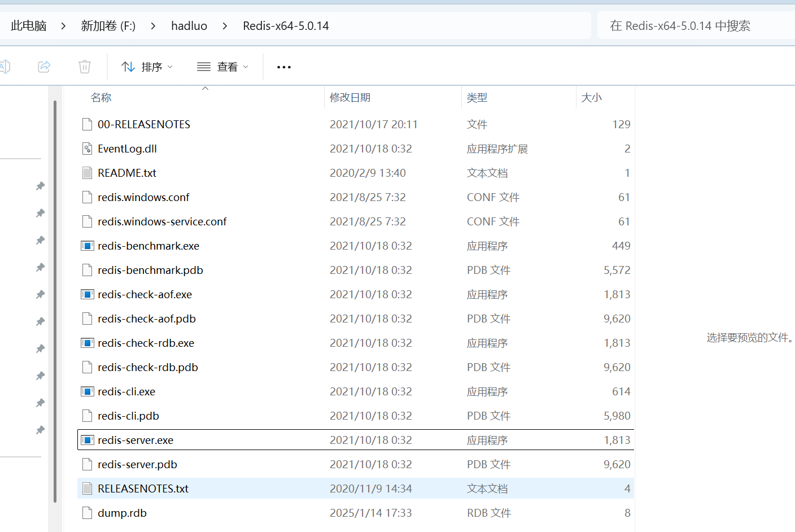
Task: Click the redis-check-rdb.pdb file icon
Action: [87, 367]
